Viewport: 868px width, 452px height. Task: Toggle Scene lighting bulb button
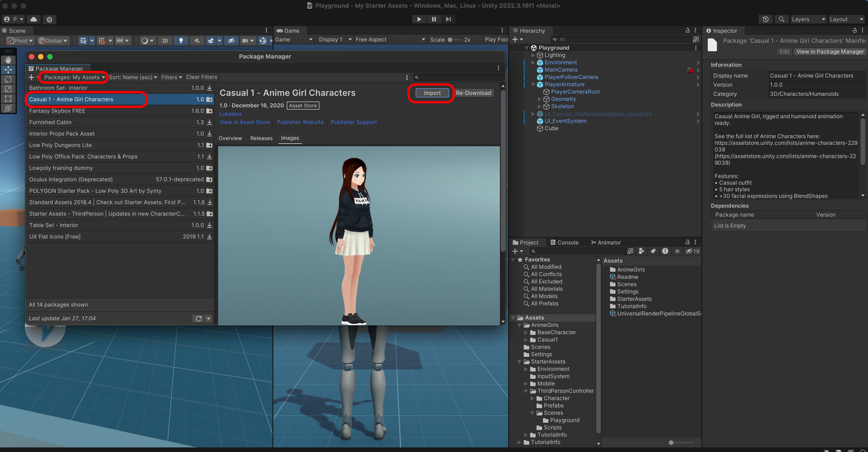click(181, 41)
